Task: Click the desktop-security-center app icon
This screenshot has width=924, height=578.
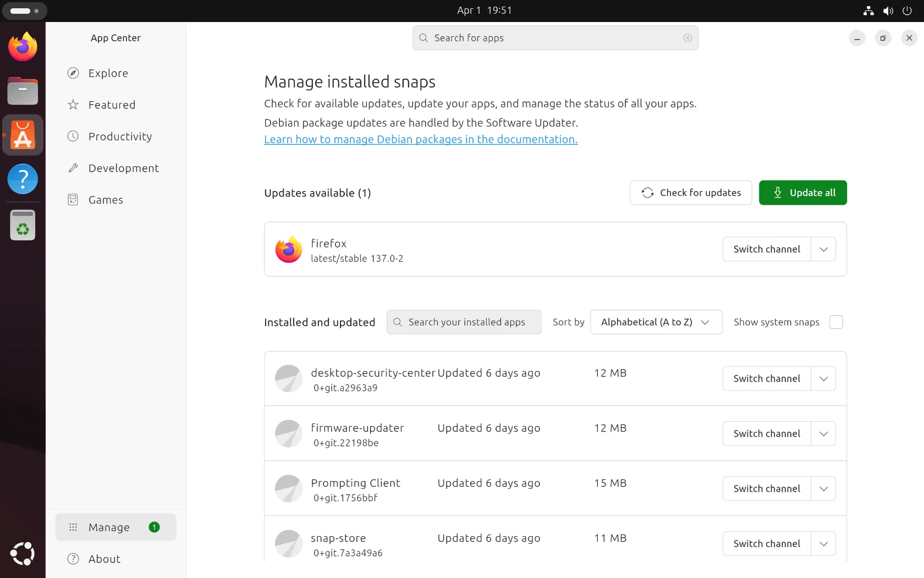Action: coord(289,379)
